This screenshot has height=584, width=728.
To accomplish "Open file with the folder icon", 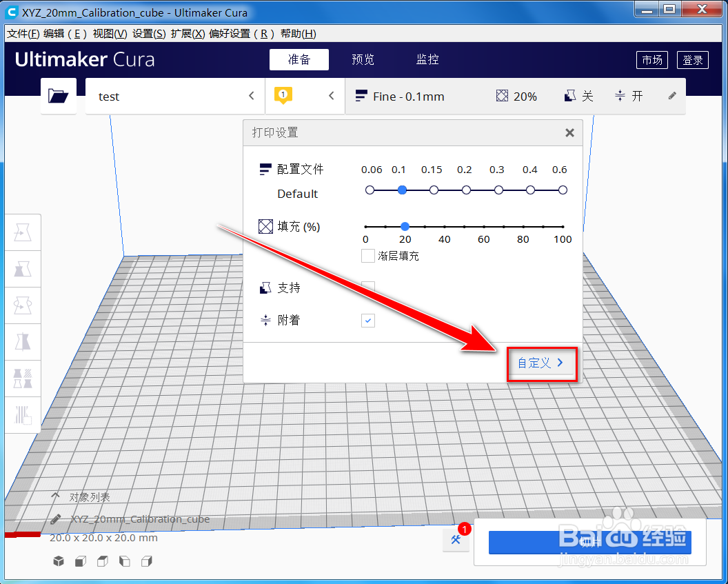I will point(59,96).
